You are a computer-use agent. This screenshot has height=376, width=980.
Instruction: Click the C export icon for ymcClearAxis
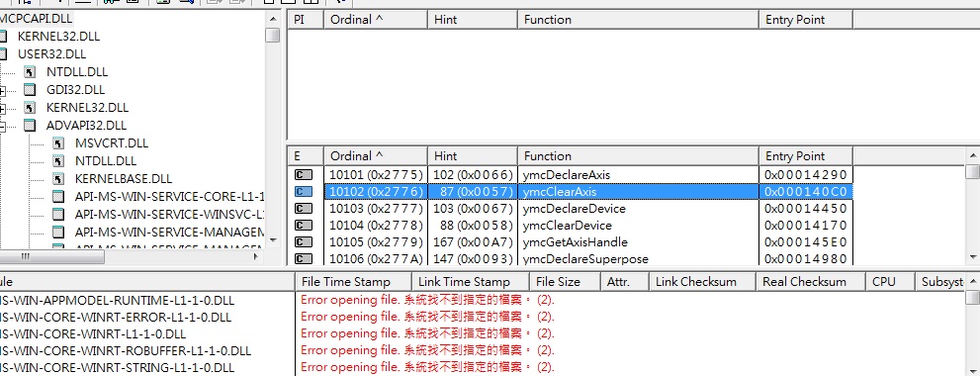pyautogui.click(x=304, y=191)
